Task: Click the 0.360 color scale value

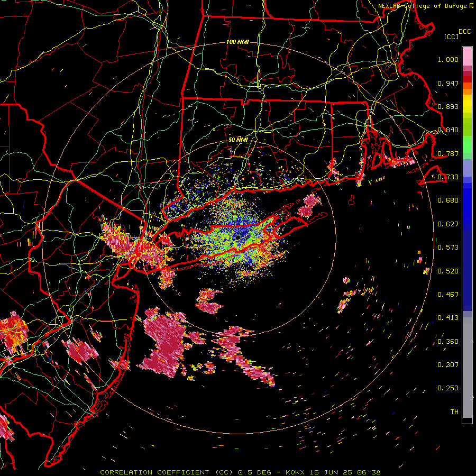Action: click(448, 342)
